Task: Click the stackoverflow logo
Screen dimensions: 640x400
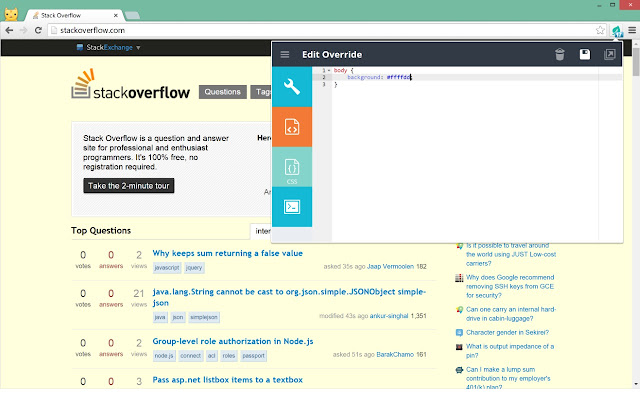Action: tap(131, 84)
